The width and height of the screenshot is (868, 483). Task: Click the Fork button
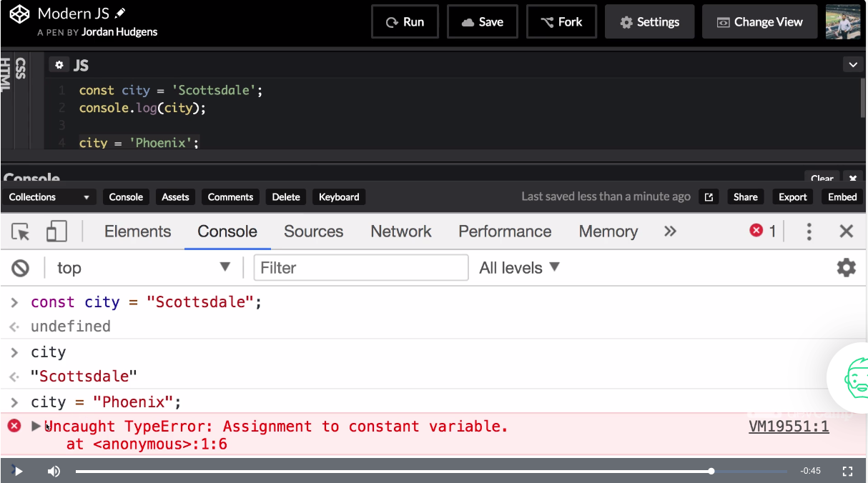561,22
